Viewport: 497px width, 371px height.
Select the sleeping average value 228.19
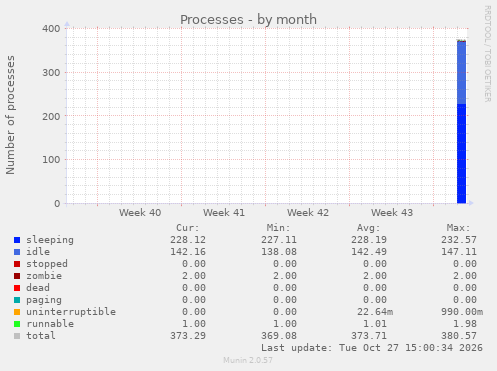(x=369, y=240)
